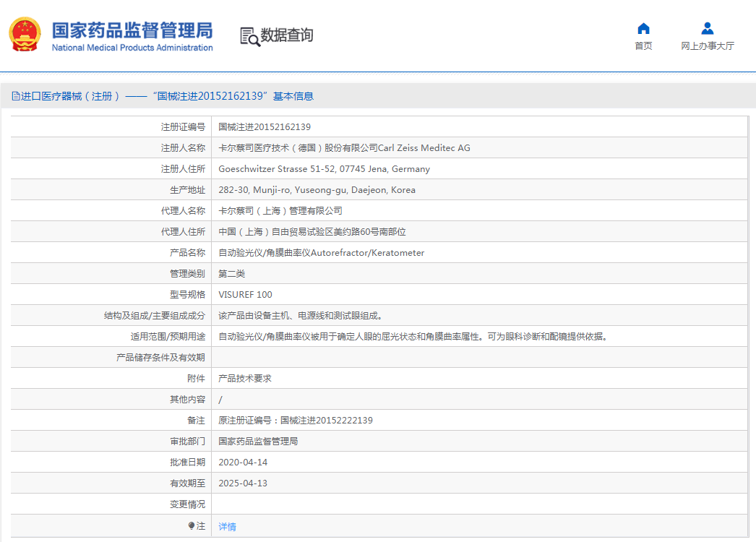Click the 代理人名称 label
The width and height of the screenshot is (756, 542).
coord(183,211)
